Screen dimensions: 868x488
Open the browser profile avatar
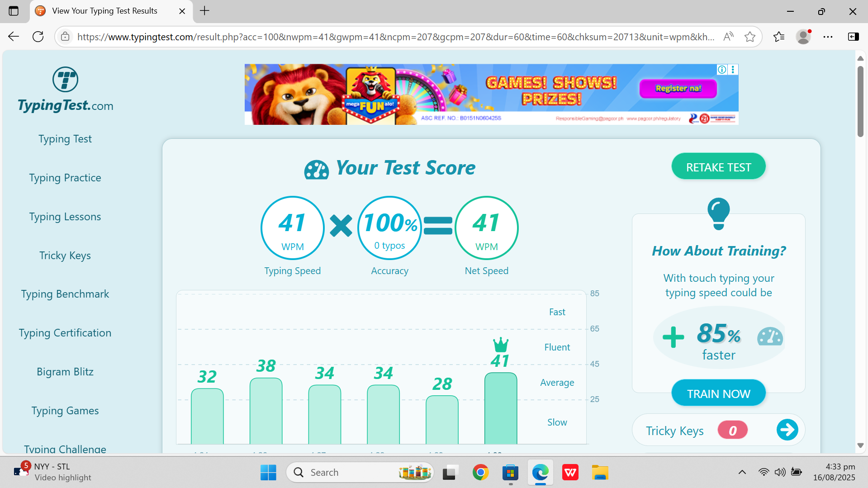(803, 37)
